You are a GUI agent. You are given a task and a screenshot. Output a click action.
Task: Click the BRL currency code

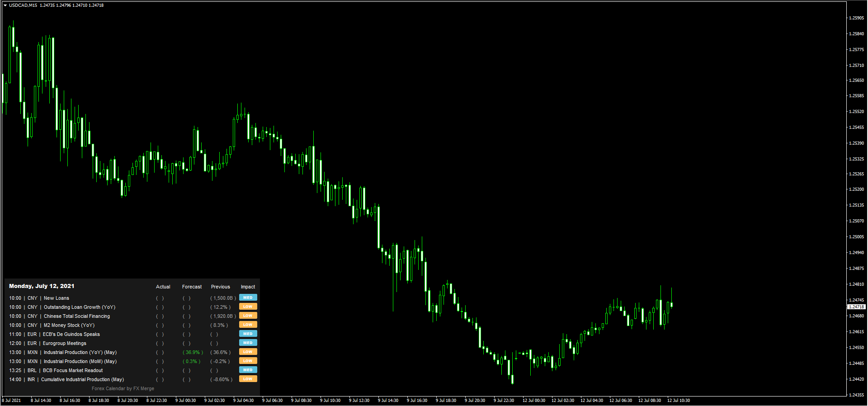pos(32,371)
